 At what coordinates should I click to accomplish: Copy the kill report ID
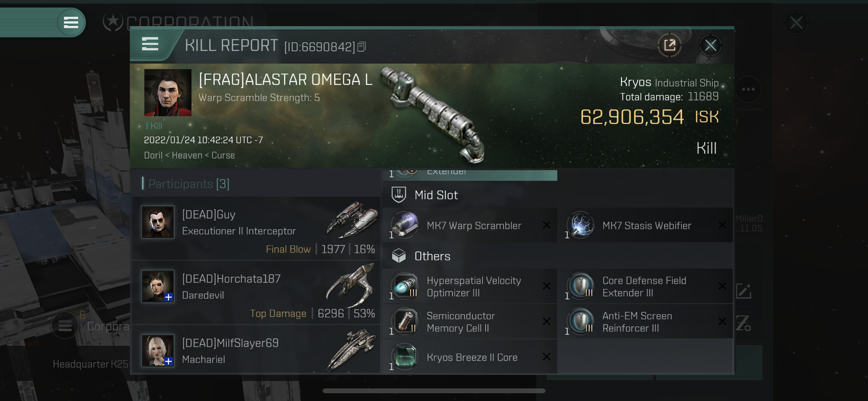tap(362, 46)
